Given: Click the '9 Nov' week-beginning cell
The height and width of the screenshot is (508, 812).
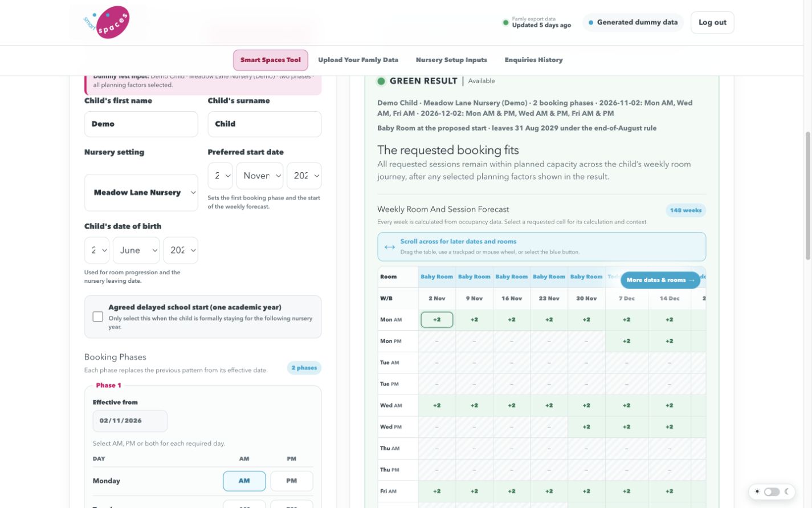Looking at the screenshot, I should pyautogui.click(x=474, y=298).
